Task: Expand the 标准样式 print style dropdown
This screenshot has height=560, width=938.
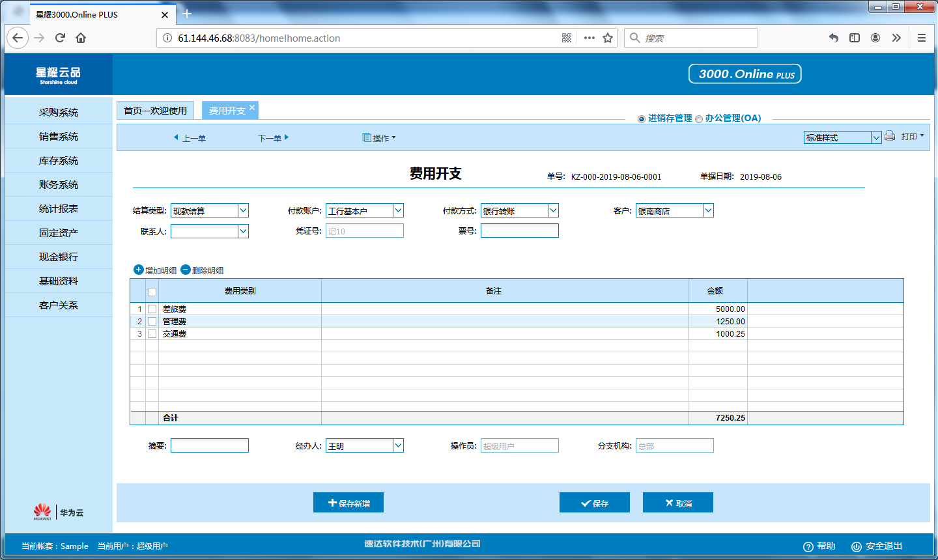Action: (876, 137)
